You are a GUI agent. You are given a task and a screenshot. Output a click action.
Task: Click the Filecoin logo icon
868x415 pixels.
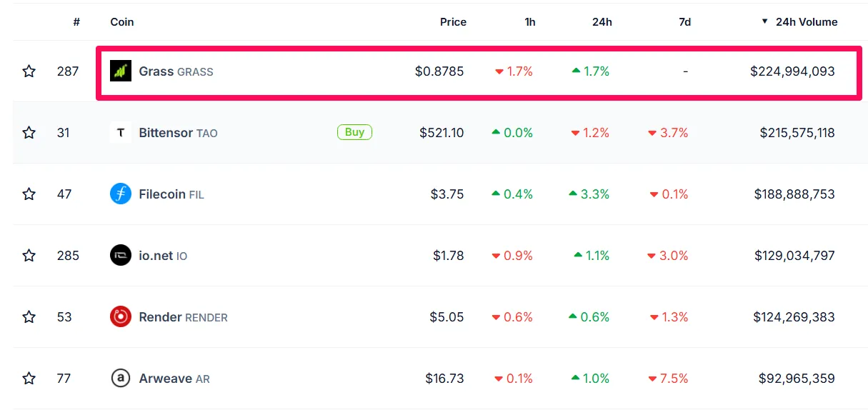121,194
